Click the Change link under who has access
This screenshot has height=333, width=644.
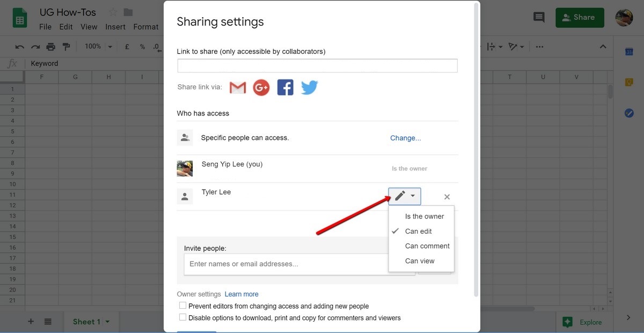[405, 137]
